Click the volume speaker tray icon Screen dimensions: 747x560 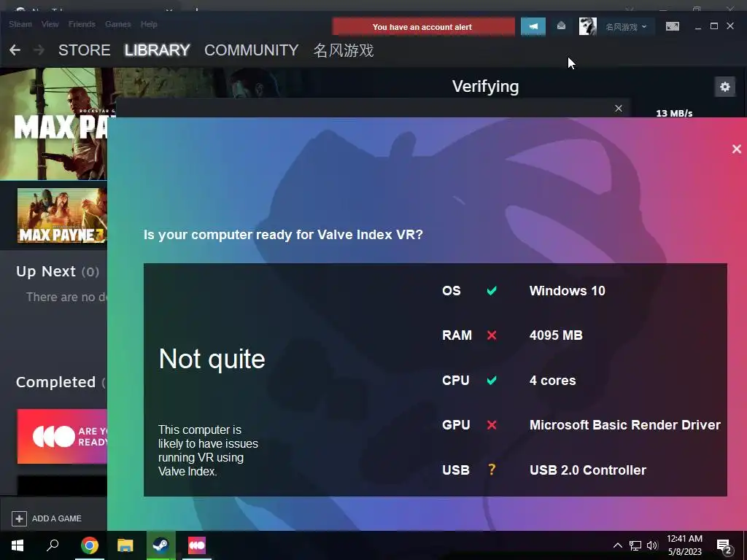tap(652, 545)
